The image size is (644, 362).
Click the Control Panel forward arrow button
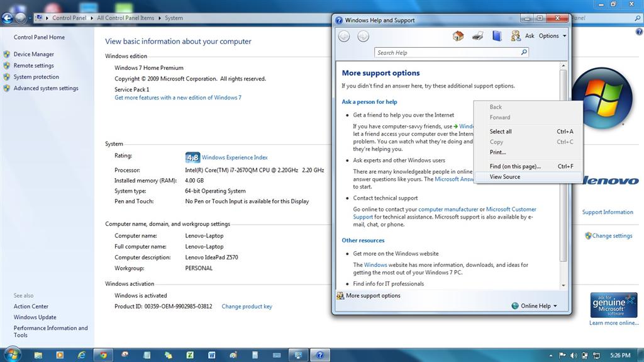click(x=20, y=18)
